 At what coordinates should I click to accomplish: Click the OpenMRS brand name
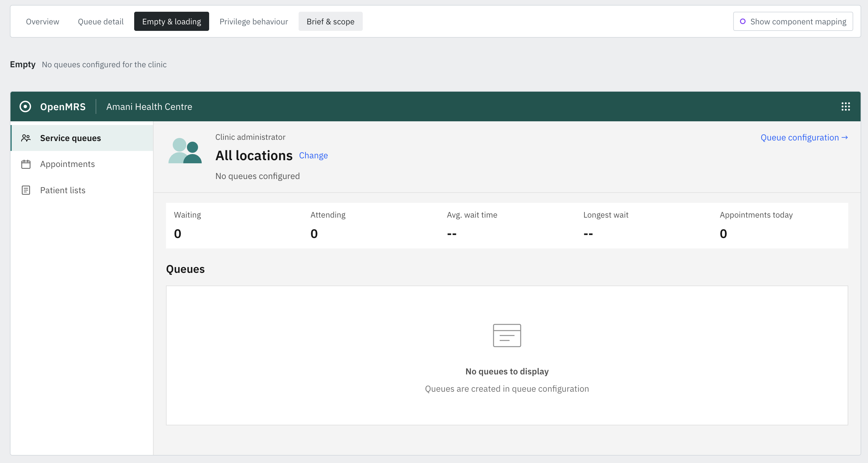point(63,106)
